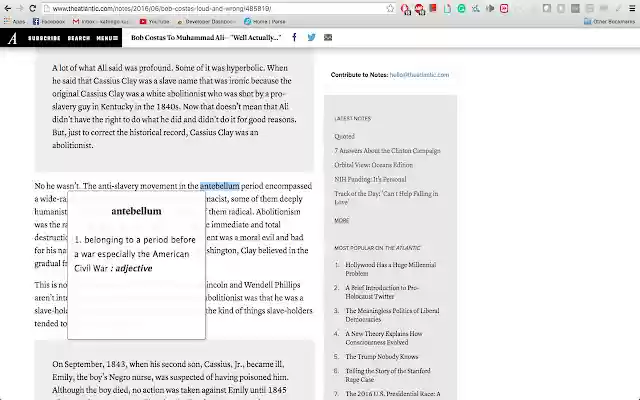Open 'Hollywood Has a Huge Millennial Problem'
Screen dimensions: 640x400
coord(391,269)
